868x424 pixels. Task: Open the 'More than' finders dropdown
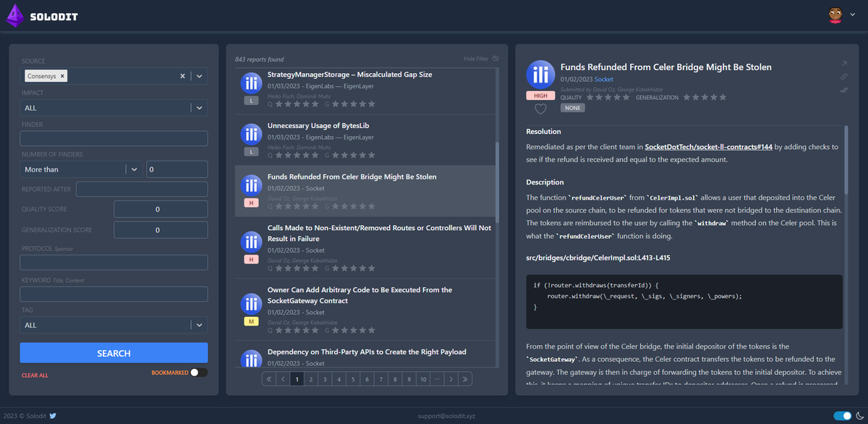pos(82,169)
